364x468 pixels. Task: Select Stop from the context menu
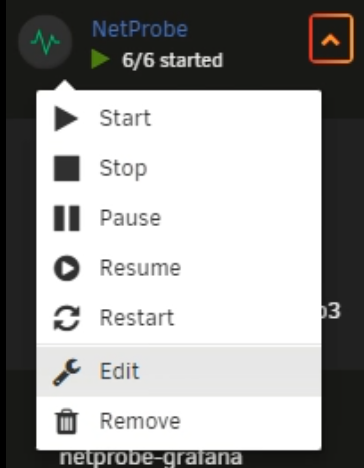tap(123, 168)
